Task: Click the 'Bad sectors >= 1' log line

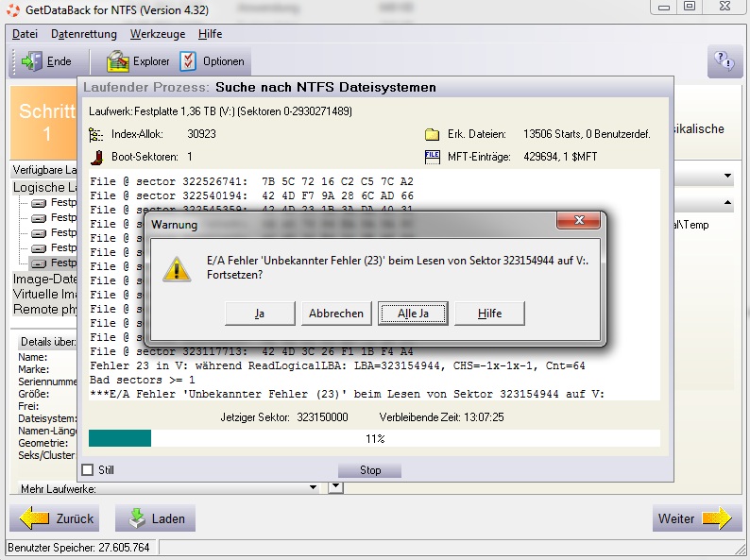Action: click(x=142, y=380)
